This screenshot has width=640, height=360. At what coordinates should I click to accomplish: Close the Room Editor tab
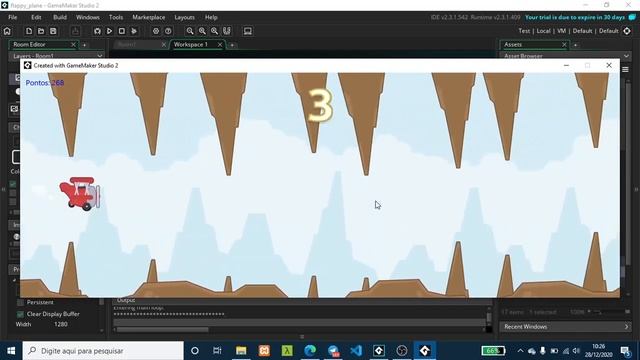pyautogui.click(x=73, y=44)
